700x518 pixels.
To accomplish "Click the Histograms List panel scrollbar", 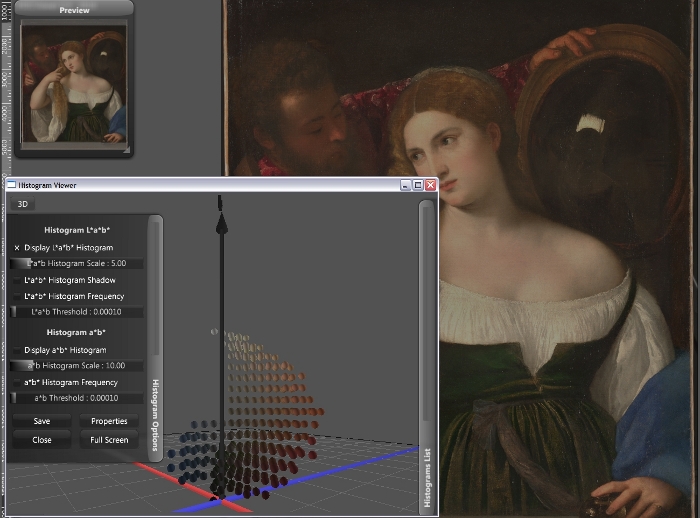I will (426, 313).
